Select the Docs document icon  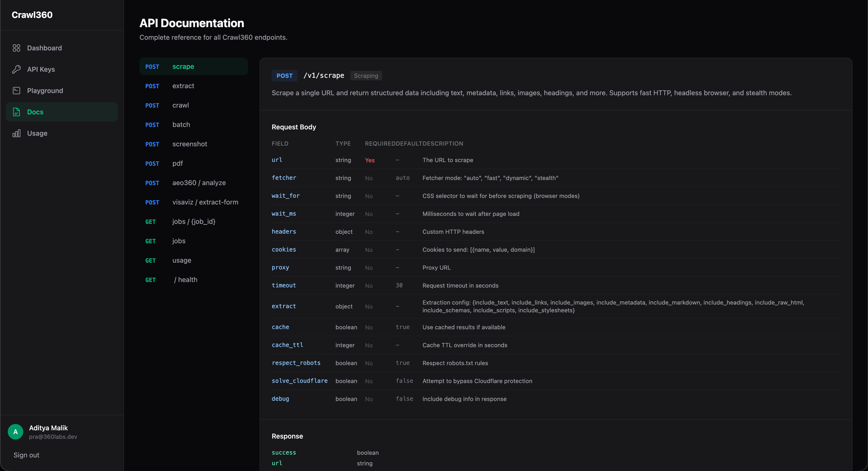point(16,112)
